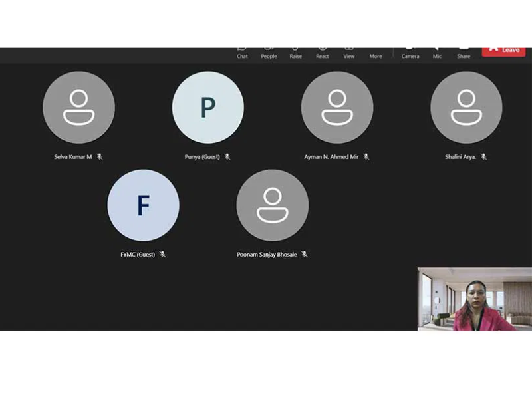Click the name label Ayman N. Ahmed Mir
Viewport: 532px width, 399px height.
pos(331,157)
